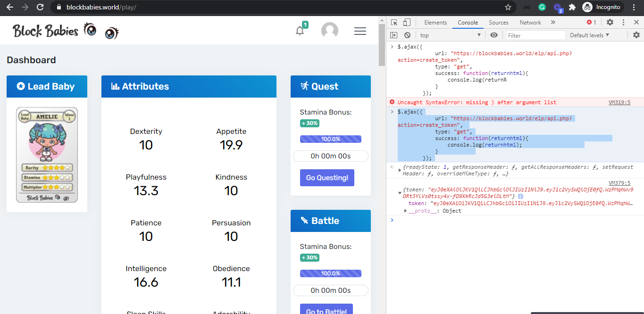Image resolution: width=644 pixels, height=314 pixels.
Task: Switch to the Network tab
Action: (x=530, y=23)
